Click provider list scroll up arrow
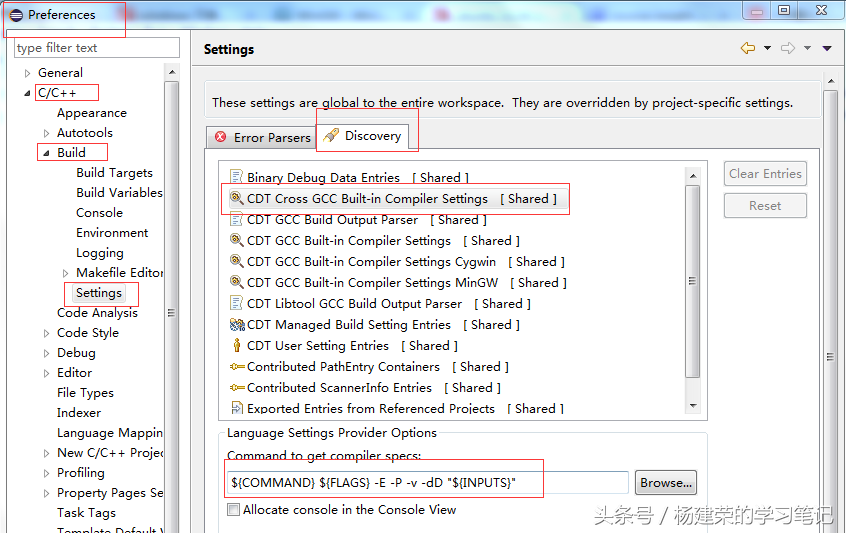 click(x=693, y=176)
